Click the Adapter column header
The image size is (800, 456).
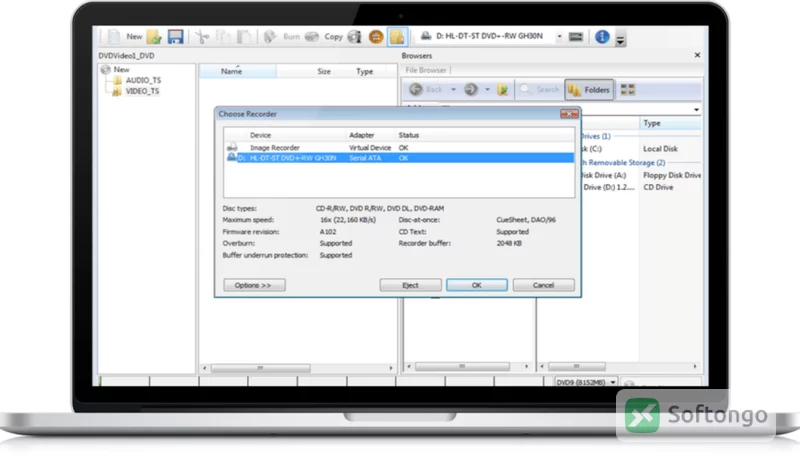[362, 135]
